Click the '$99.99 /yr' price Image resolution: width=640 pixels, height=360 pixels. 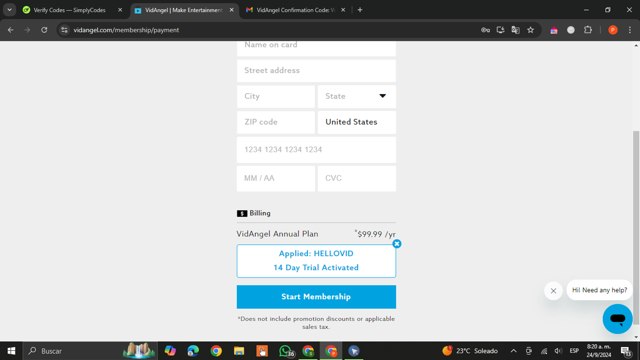[x=375, y=234]
